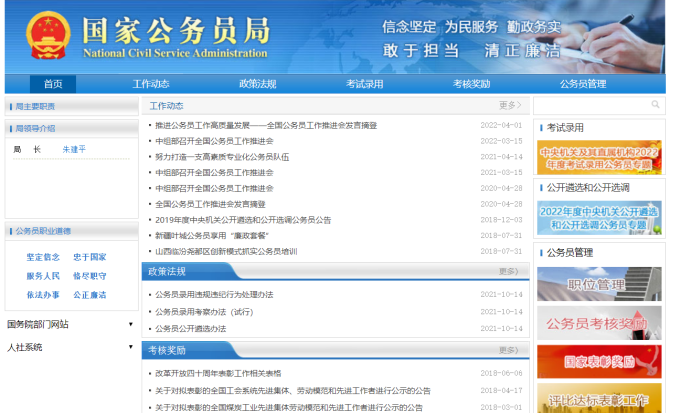Open 局主要职责 sidebar heading
This screenshot has width=692, height=413.
point(35,106)
